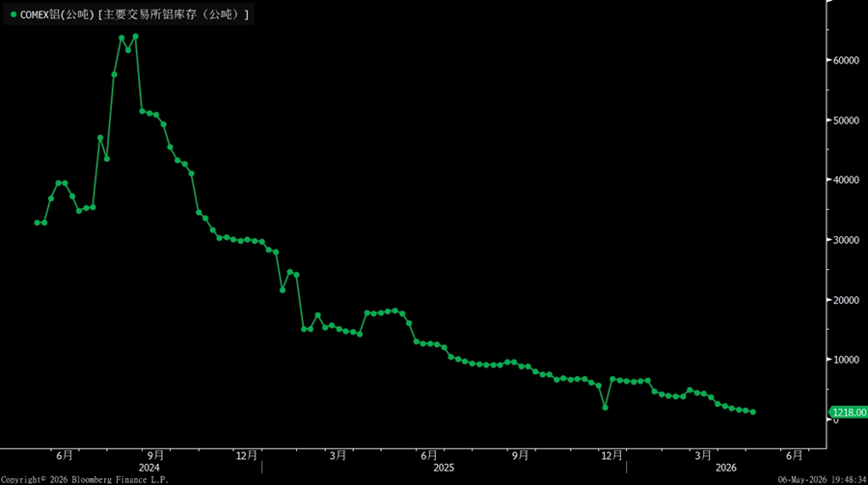Click the 30000 y-axis label

[846, 240]
